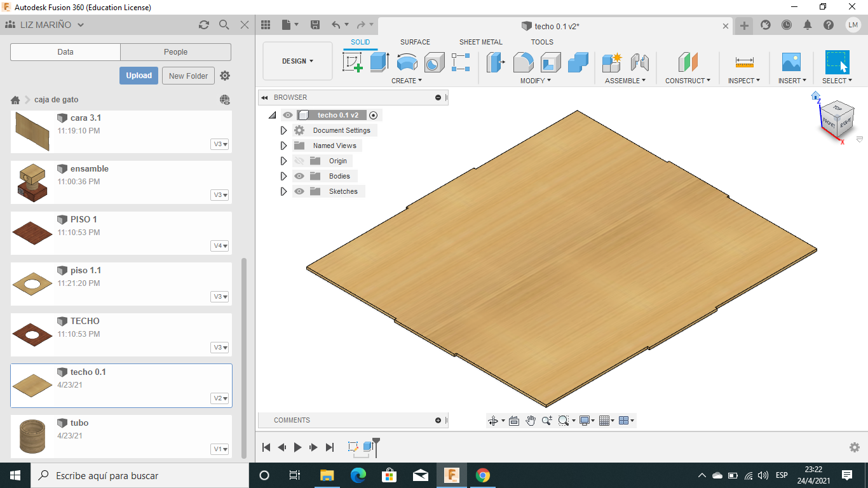The height and width of the screenshot is (488, 868).
Task: Switch to the SOLID tab
Action: [360, 42]
